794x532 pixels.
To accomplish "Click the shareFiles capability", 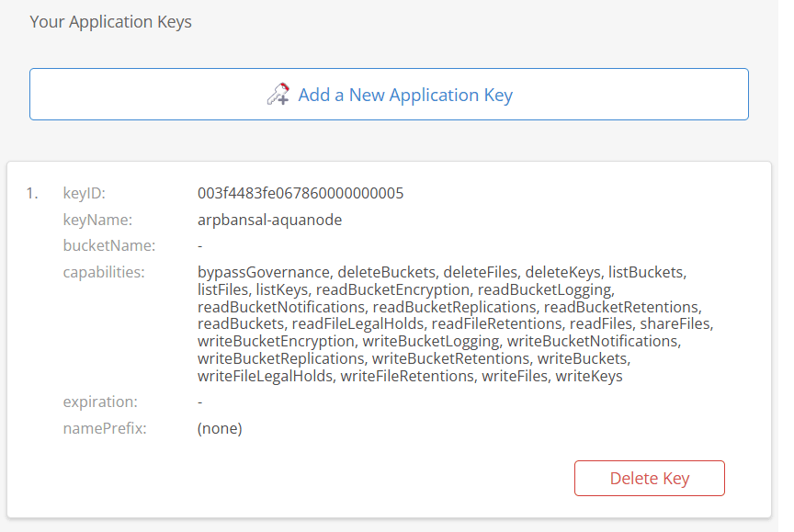I will 675,323.
